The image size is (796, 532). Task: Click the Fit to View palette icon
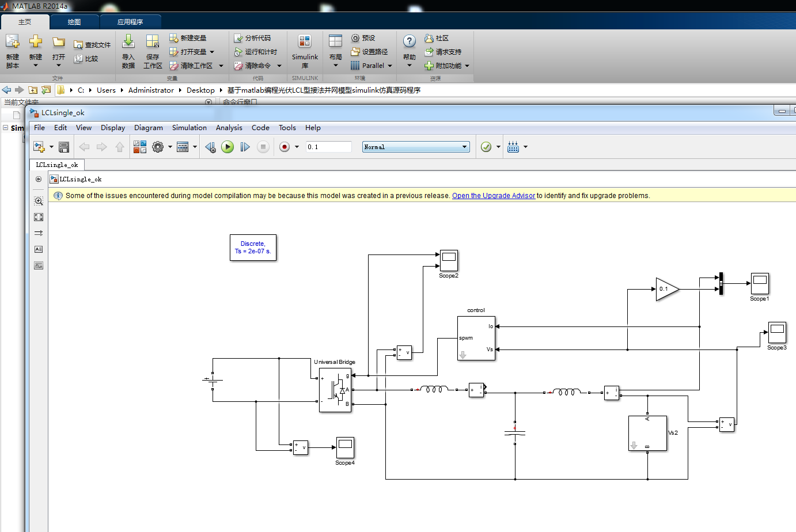point(39,217)
